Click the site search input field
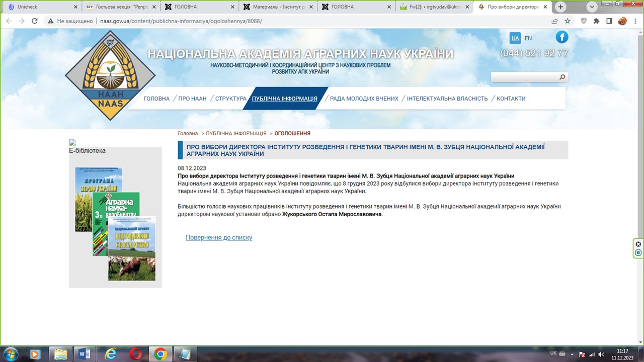Screen dimensions: 644x362 525,77
